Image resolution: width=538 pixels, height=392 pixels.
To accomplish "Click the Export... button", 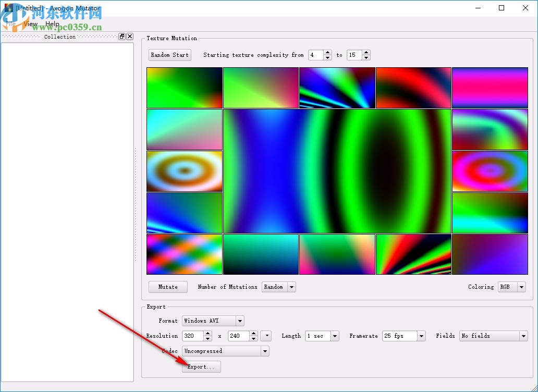I will (201, 366).
